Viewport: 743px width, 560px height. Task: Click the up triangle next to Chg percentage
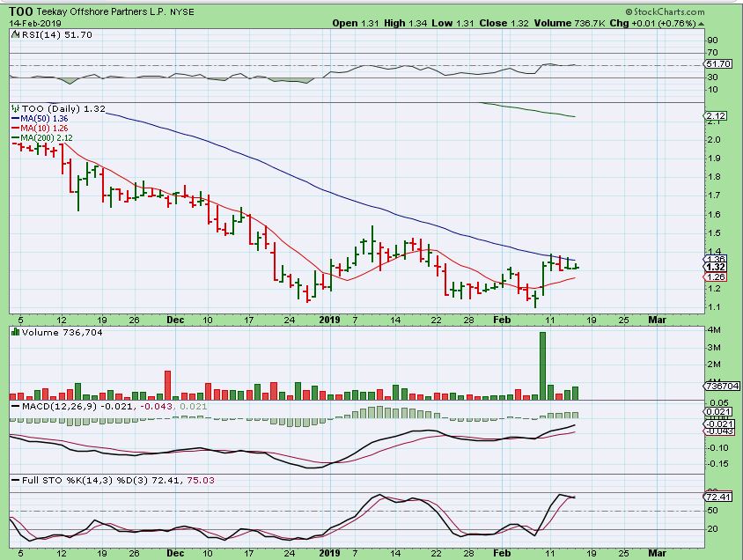point(701,24)
